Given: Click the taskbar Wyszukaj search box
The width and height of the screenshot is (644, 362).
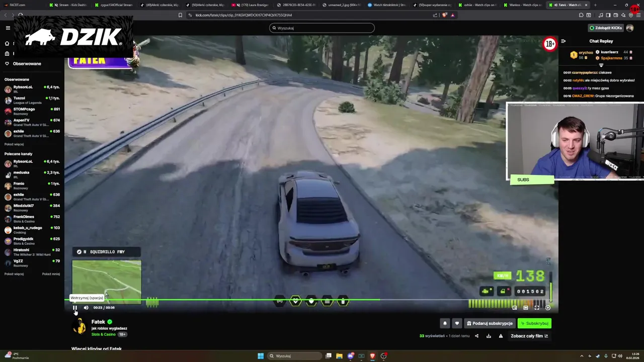Looking at the screenshot, I should (295, 356).
